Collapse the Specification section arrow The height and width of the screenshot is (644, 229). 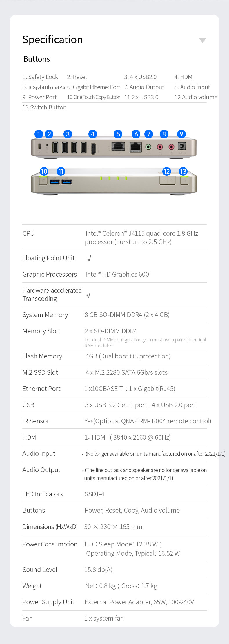(203, 40)
